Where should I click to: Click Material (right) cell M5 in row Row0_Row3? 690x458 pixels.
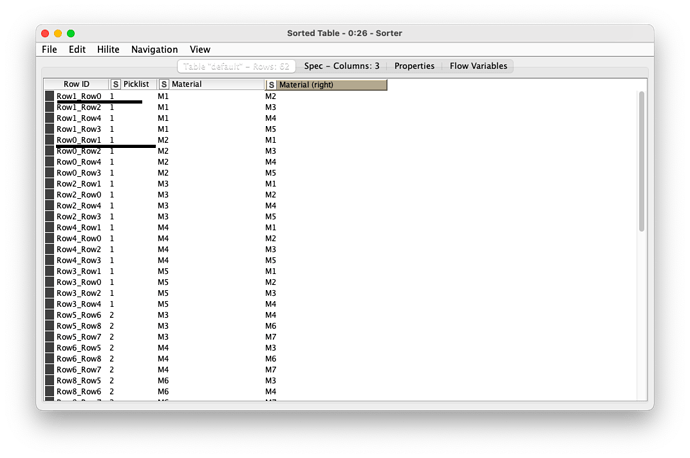coord(271,172)
